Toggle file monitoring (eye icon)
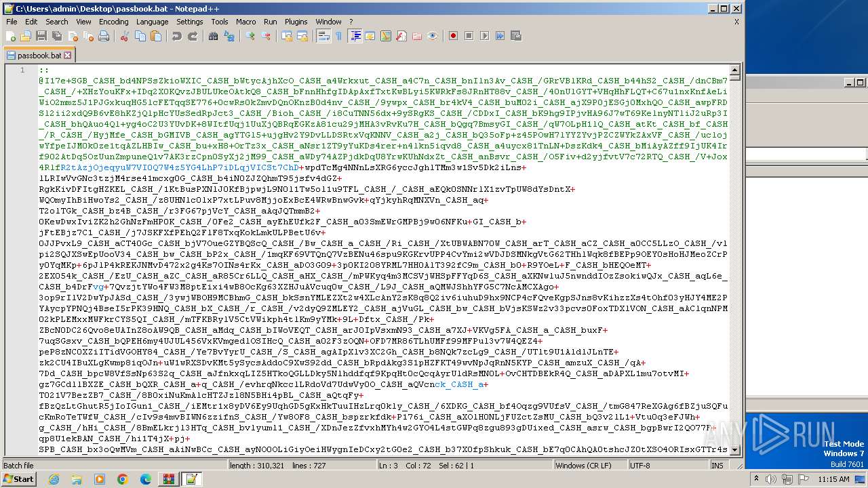Image resolution: width=868 pixels, height=488 pixels. pos(433,36)
